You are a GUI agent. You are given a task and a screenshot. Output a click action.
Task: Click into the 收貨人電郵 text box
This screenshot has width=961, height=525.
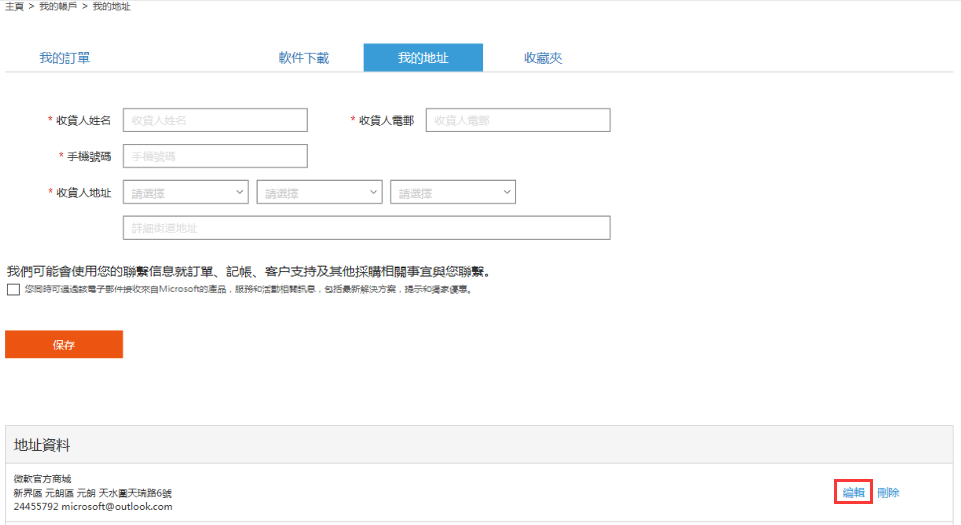(x=517, y=120)
